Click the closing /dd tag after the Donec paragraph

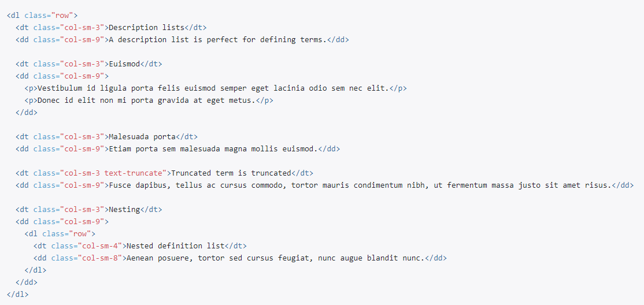pyautogui.click(x=27, y=113)
